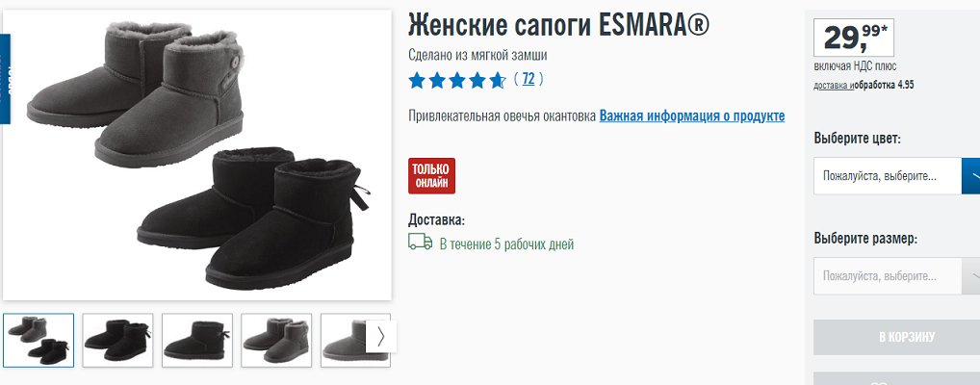This screenshot has height=385, width=980.
Task: Select fourth thumbnail of grey boots pair
Action: pos(276,340)
